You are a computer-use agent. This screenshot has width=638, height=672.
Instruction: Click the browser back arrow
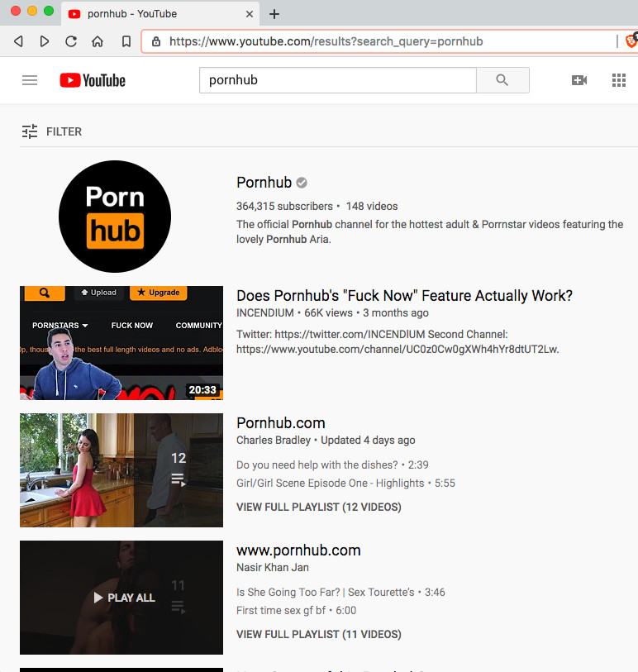[19, 41]
